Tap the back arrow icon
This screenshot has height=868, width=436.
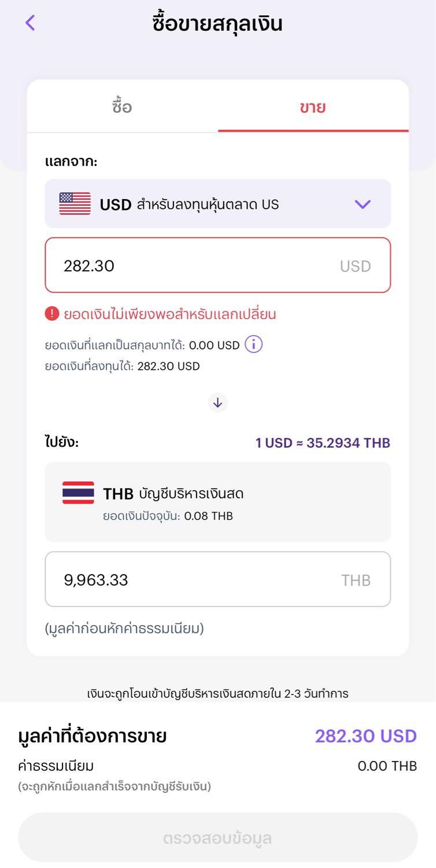(x=30, y=23)
